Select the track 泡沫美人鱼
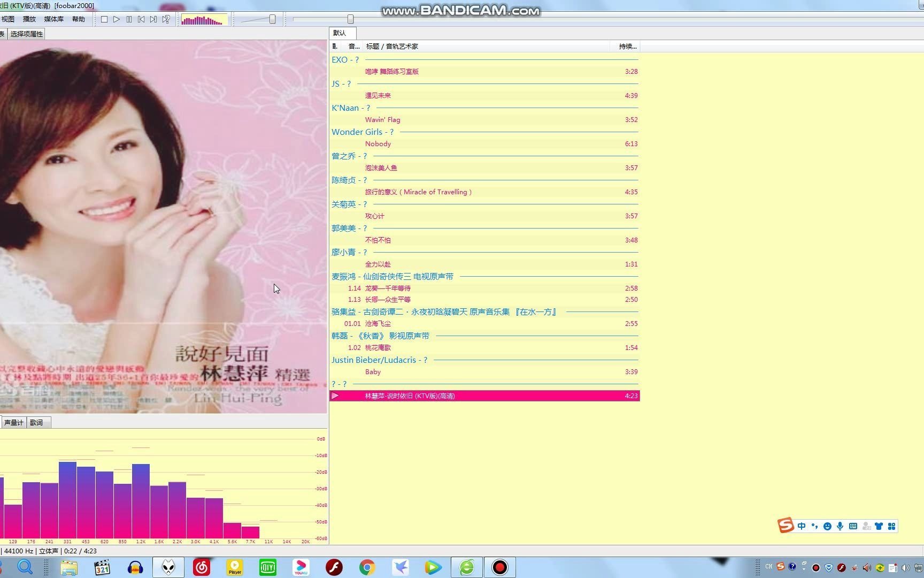 (x=484, y=168)
